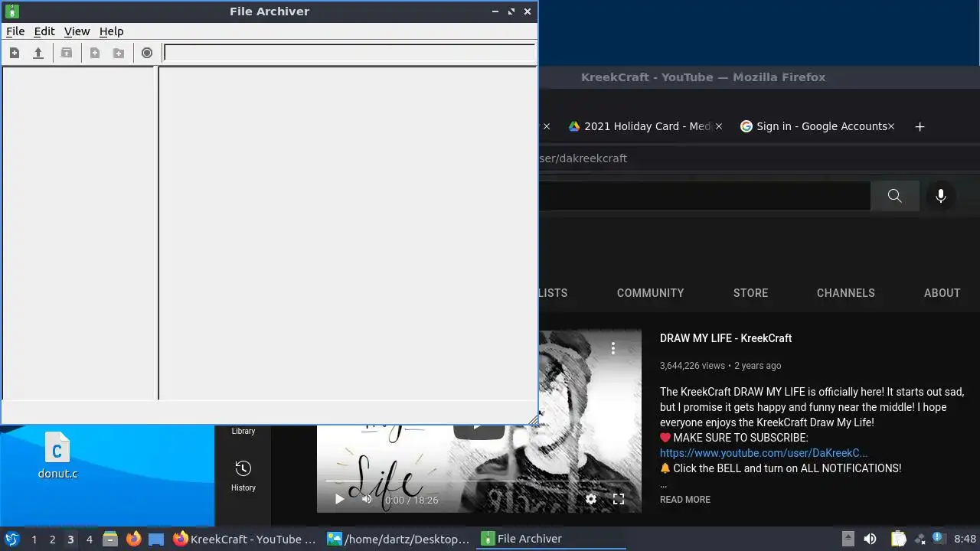Open the volume control in tray
980x551 pixels.
[x=870, y=539]
